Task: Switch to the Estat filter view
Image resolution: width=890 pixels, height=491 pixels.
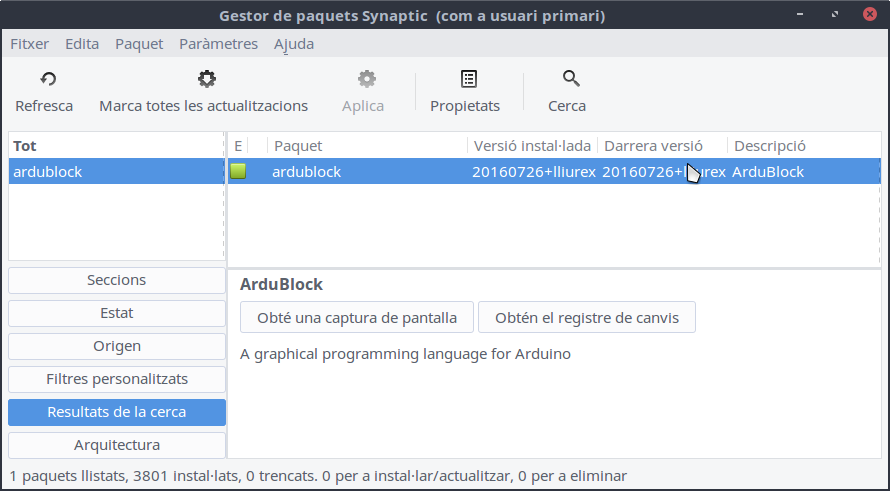Action: click(x=117, y=313)
